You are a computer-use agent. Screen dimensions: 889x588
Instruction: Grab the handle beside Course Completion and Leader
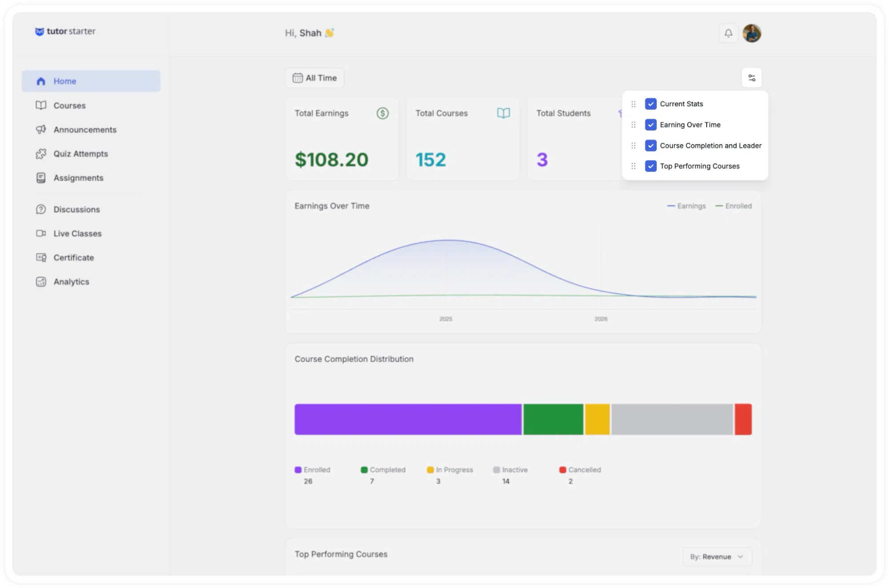pyautogui.click(x=633, y=145)
